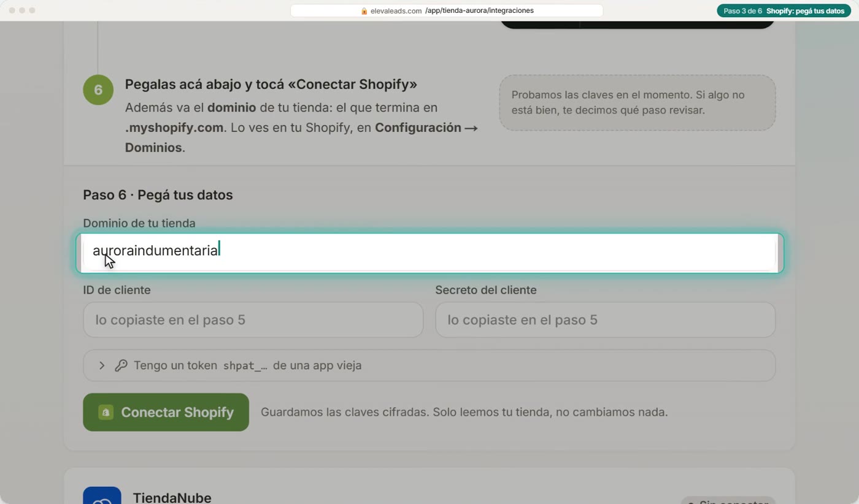Click the "Guardamos las claves cifradas" note
Screen dimensions: 859x504
tap(464, 412)
